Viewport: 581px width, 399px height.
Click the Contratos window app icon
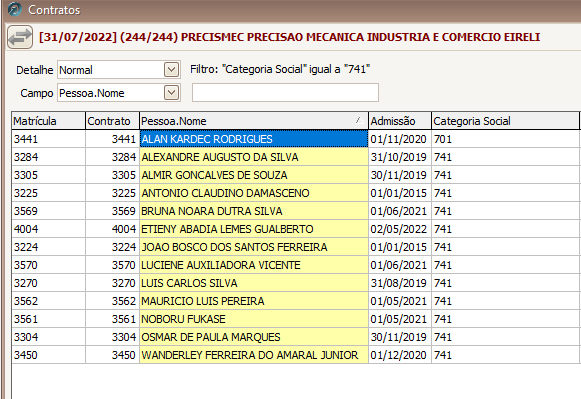14,9
